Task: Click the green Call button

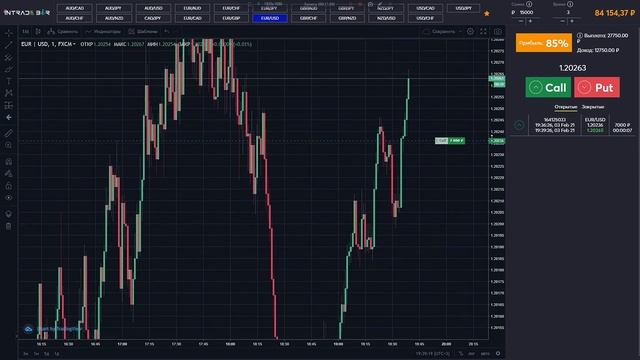Action: [548, 87]
